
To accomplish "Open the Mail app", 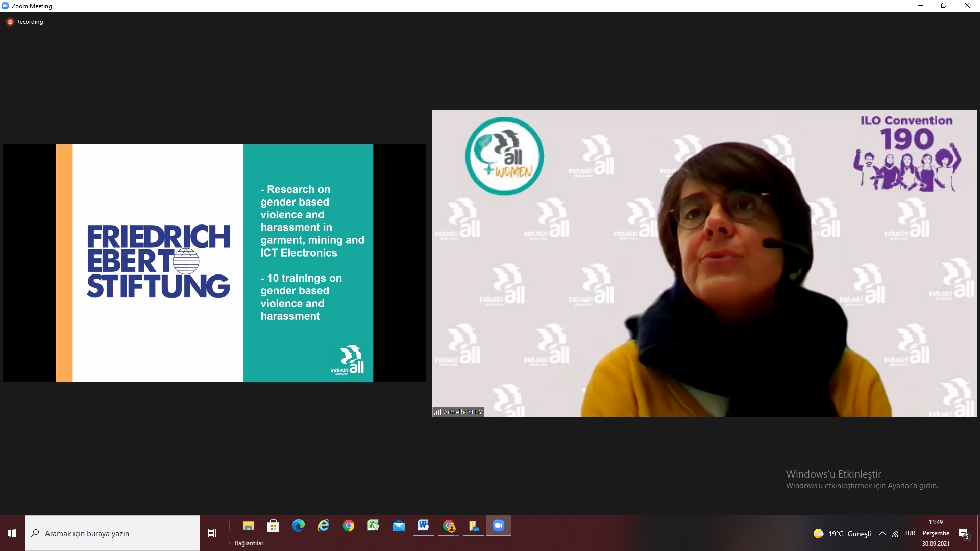I will 399,526.
